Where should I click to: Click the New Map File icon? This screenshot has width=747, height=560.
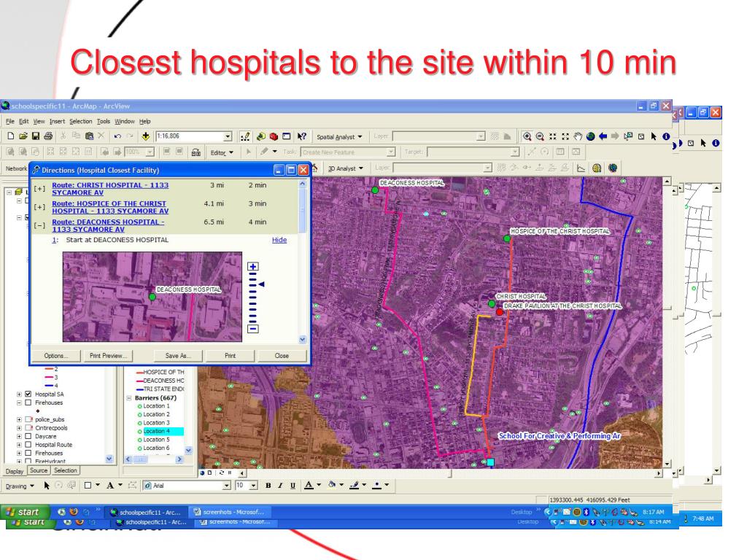point(10,136)
